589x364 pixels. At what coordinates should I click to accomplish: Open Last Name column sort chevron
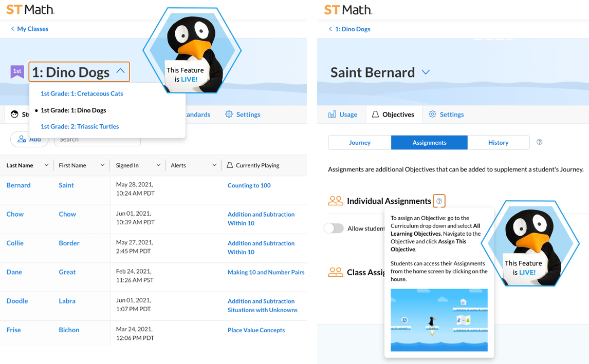pos(47,165)
